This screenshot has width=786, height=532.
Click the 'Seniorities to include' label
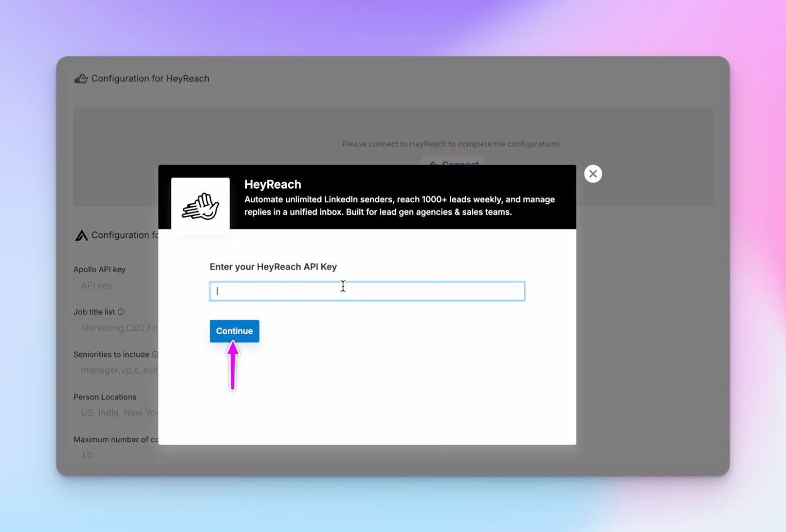point(111,354)
